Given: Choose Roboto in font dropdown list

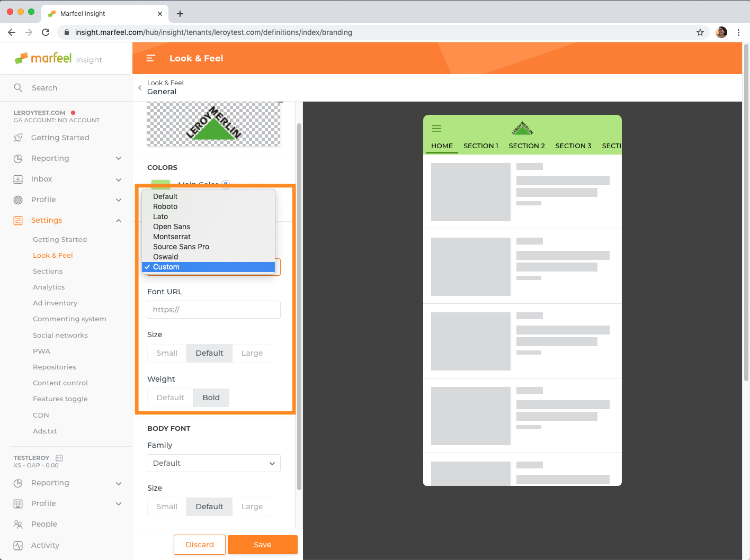Looking at the screenshot, I should click(x=208, y=206).
